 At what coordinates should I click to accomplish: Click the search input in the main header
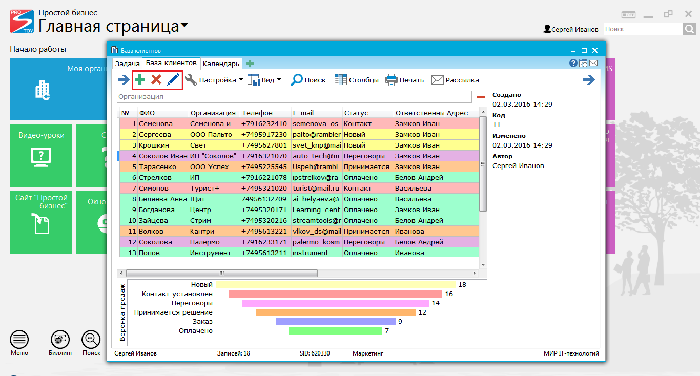pyautogui.click(x=643, y=29)
